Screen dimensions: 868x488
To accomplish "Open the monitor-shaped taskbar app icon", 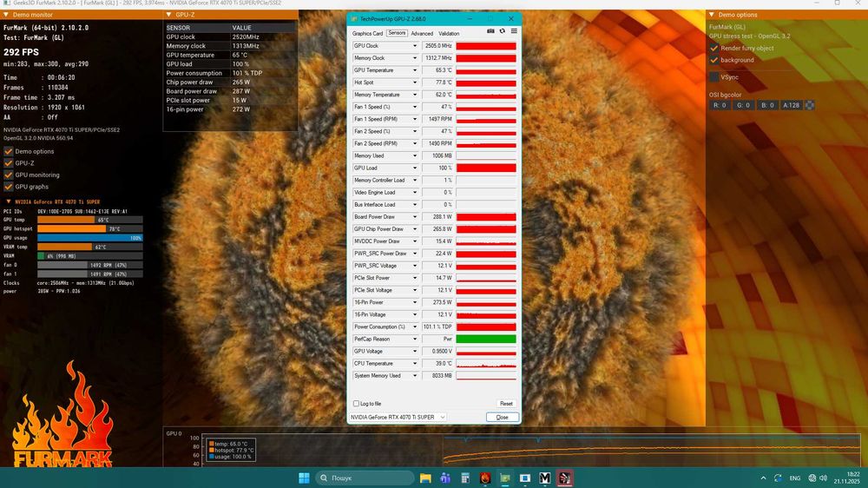I will click(x=525, y=478).
